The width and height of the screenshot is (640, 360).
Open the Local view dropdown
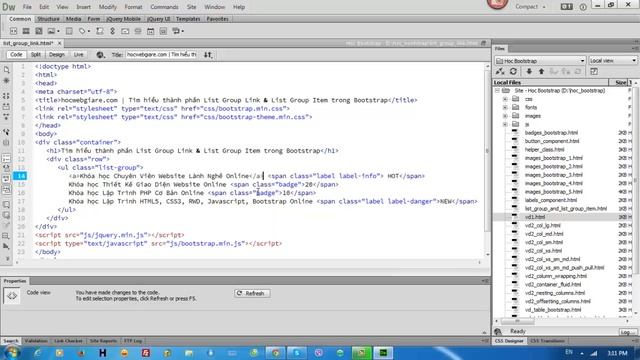tap(612, 61)
